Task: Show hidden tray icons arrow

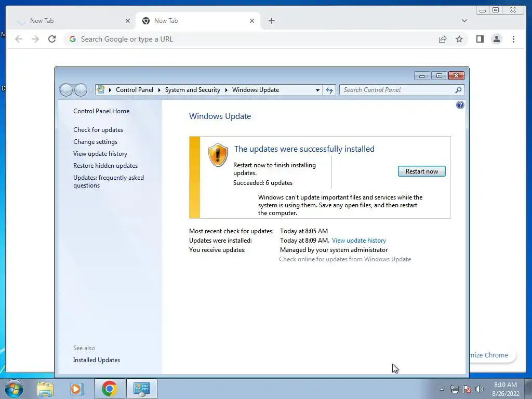Action: tap(442, 389)
